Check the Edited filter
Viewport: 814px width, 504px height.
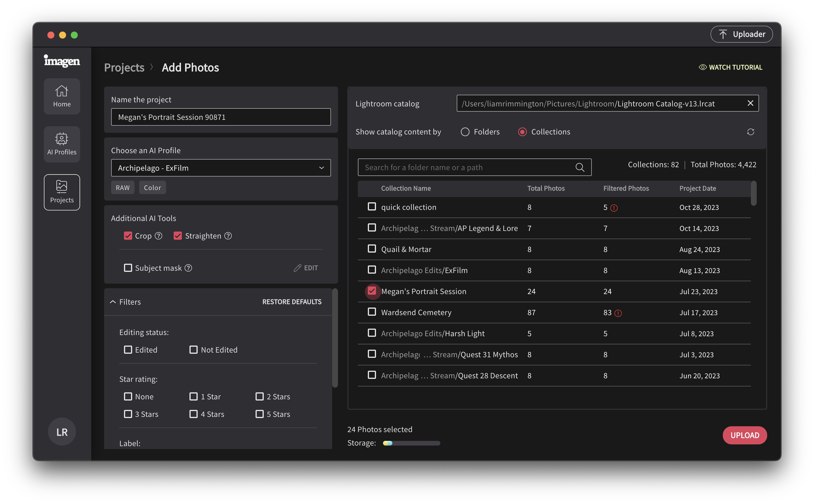[128, 350]
